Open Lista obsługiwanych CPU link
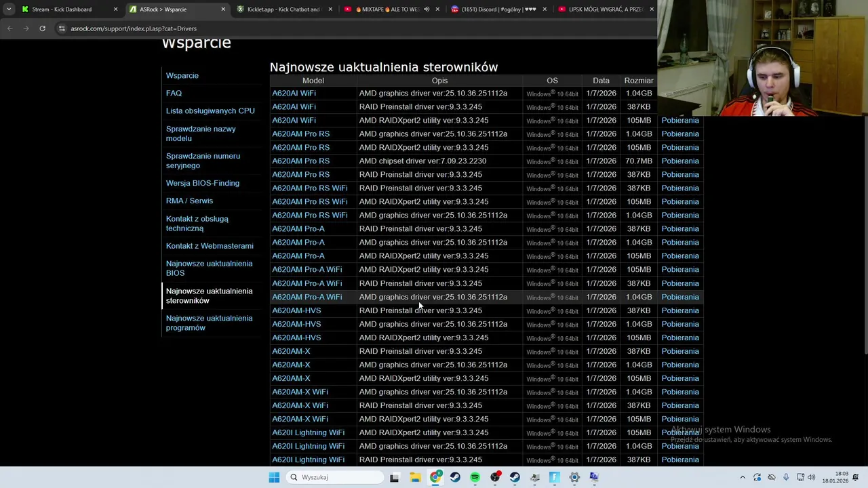Image resolution: width=868 pixels, height=488 pixels. pyautogui.click(x=210, y=110)
